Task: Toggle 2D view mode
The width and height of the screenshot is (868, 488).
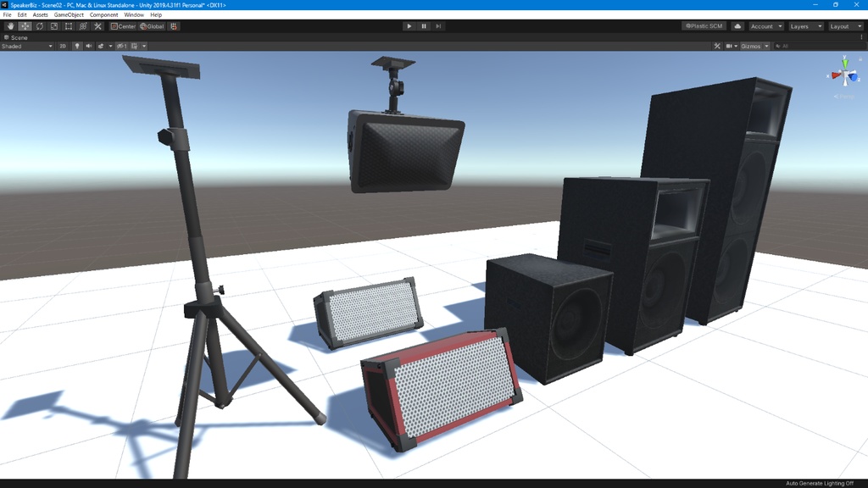Action: pyautogui.click(x=63, y=47)
